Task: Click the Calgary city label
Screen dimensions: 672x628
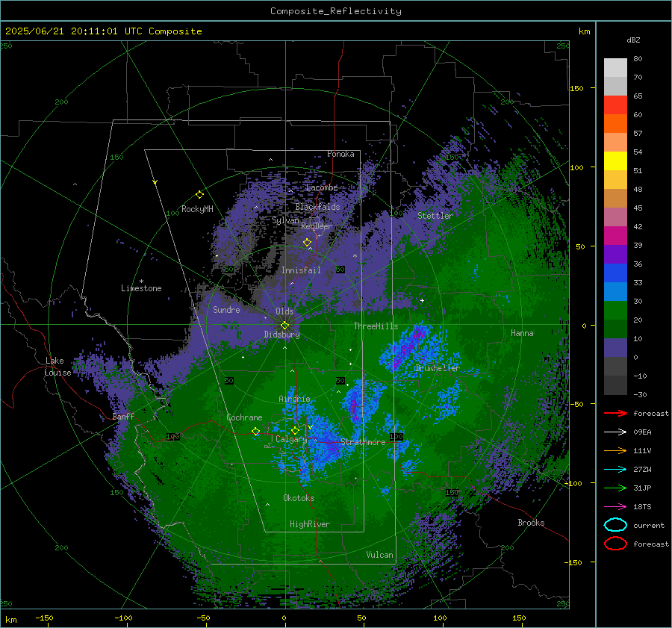Action: (x=291, y=439)
